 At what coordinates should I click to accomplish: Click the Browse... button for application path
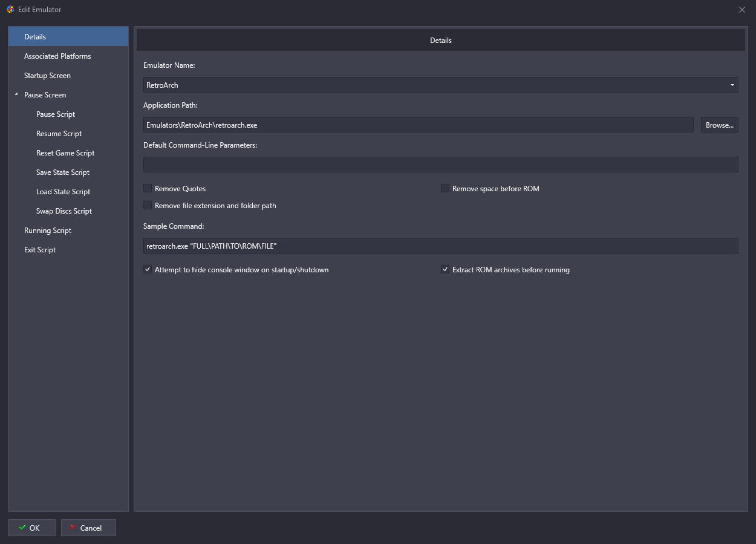720,125
